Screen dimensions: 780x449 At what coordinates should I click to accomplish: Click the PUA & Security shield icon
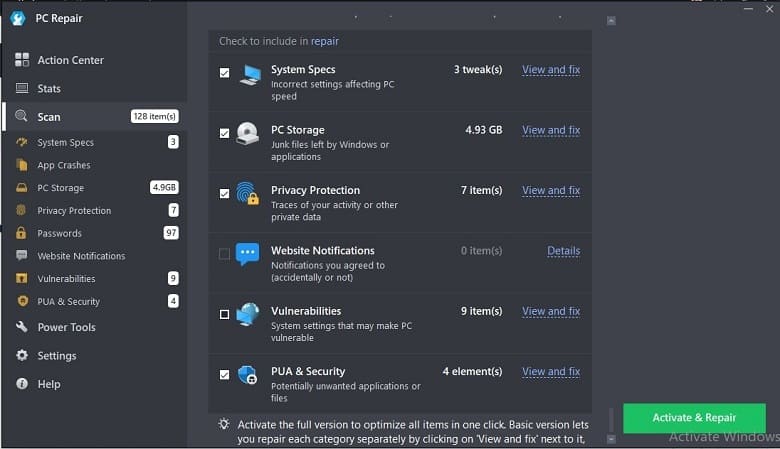click(x=247, y=375)
